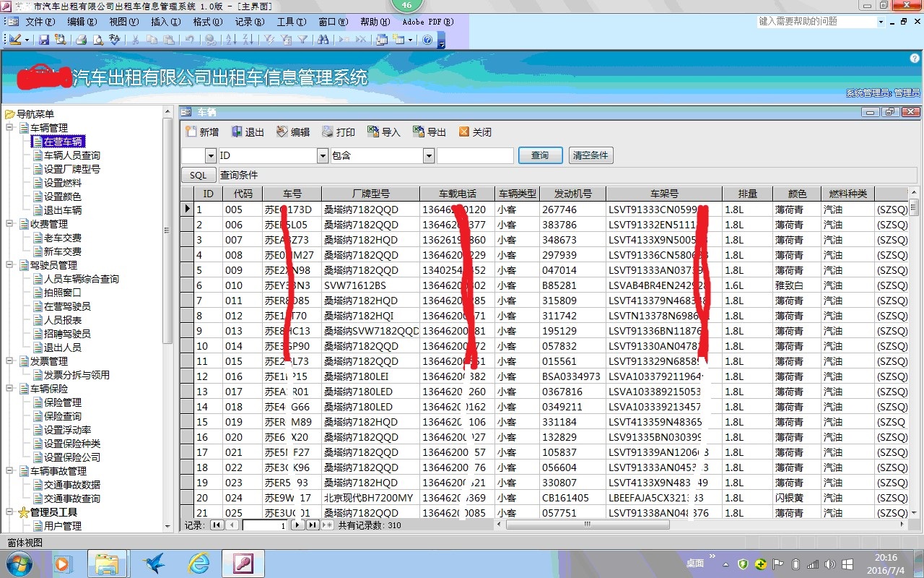The width and height of the screenshot is (924, 578).
Task: Open the View button dropdown arrow
Action: (x=27, y=40)
